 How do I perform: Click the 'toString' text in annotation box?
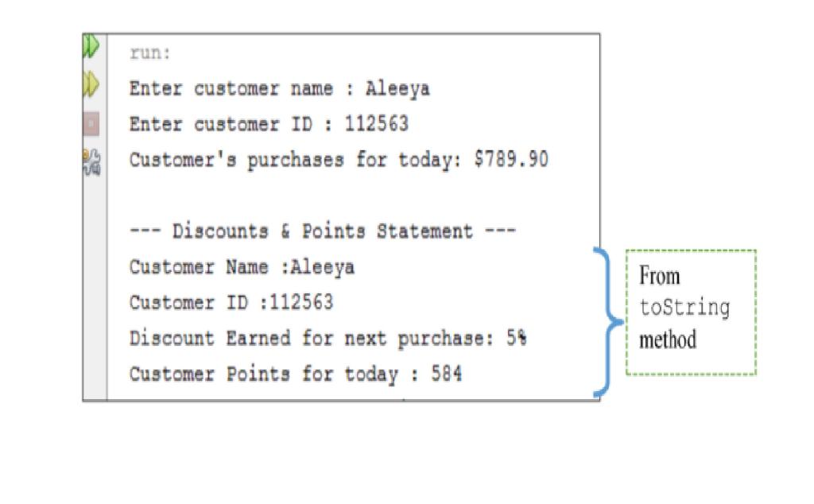click(684, 308)
